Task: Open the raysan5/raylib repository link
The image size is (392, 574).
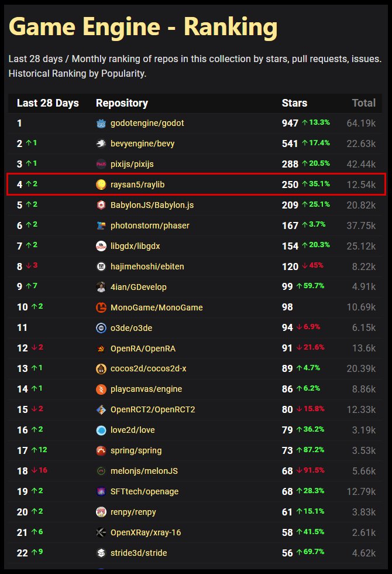Action: coord(137,185)
